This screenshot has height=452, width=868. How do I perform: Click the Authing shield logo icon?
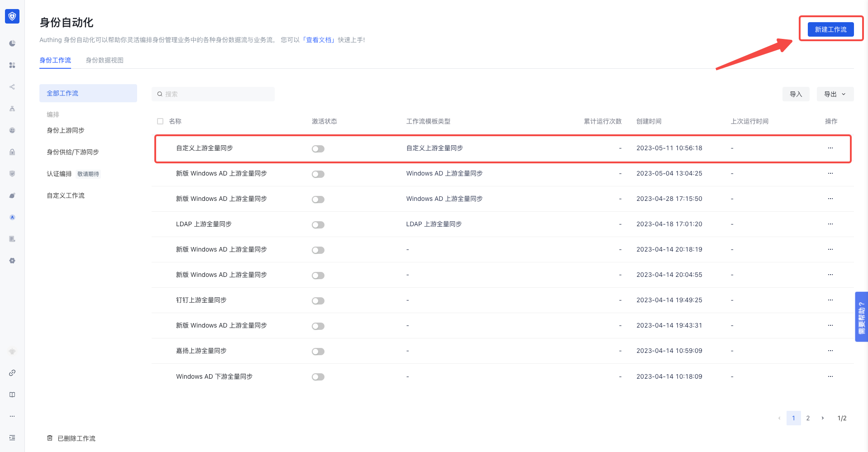pos(12,17)
